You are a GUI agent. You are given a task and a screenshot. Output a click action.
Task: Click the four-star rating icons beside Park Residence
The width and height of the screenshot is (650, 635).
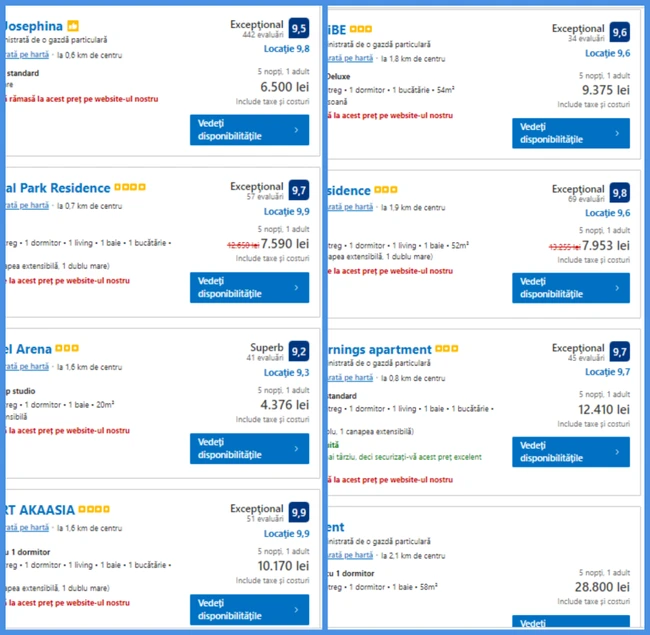point(130,187)
